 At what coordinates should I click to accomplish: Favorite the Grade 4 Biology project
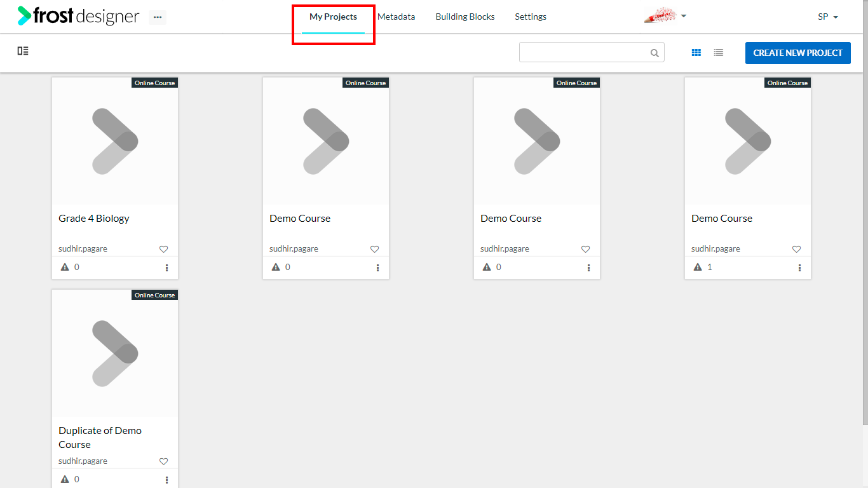163,249
